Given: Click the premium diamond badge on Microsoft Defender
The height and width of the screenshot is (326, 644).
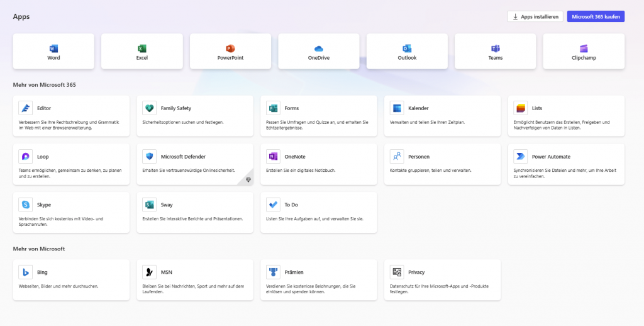Looking at the screenshot, I should point(248,179).
